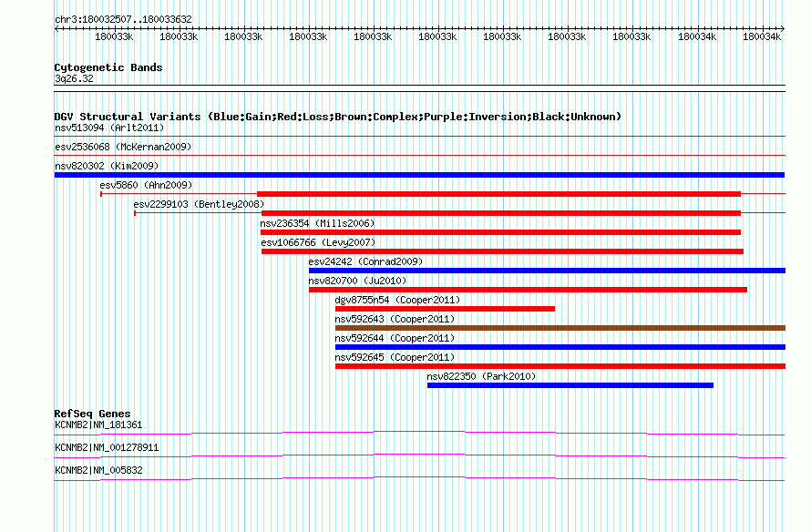
Task: Open the esv1066766 (Levy2007) label
Action: point(318,242)
